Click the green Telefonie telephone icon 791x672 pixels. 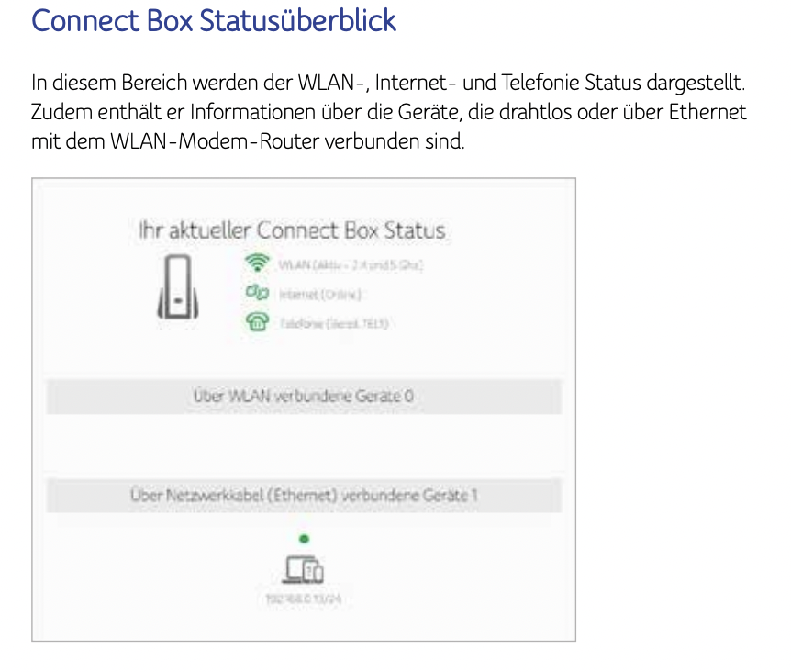[256, 321]
